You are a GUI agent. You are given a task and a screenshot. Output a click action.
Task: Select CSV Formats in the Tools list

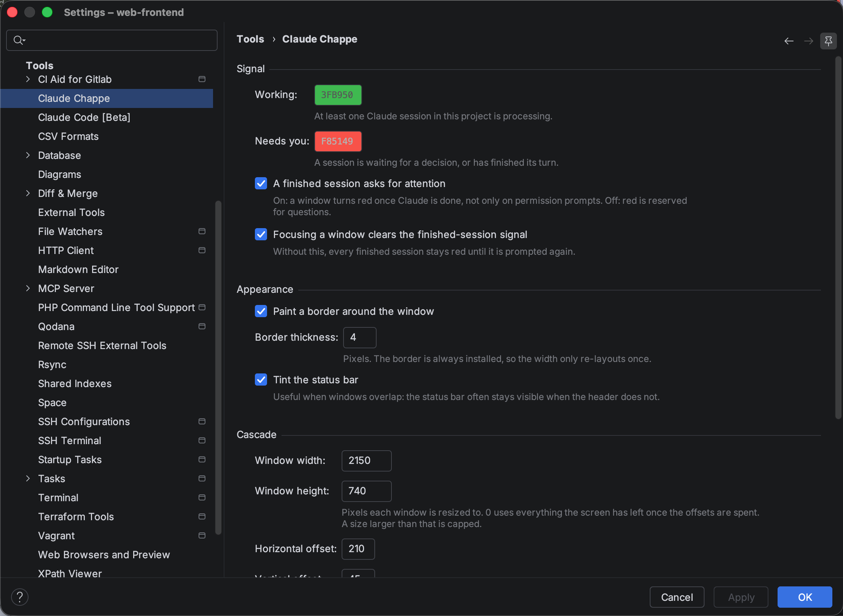(68, 136)
